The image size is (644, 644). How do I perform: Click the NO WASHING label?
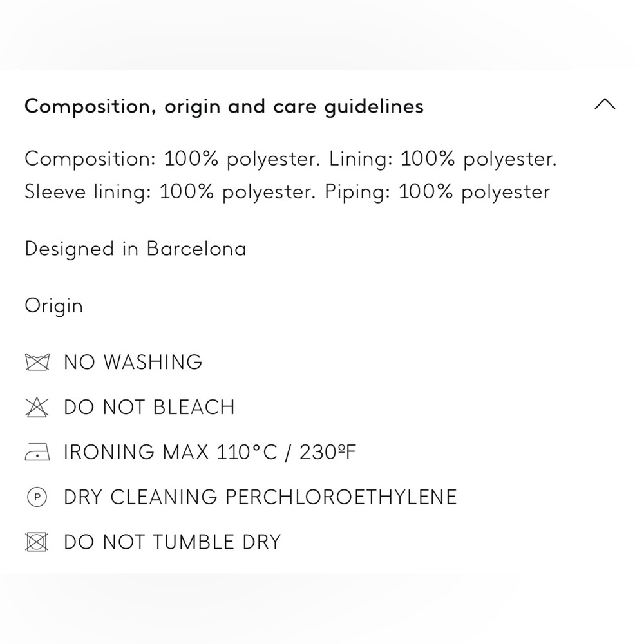click(x=133, y=362)
